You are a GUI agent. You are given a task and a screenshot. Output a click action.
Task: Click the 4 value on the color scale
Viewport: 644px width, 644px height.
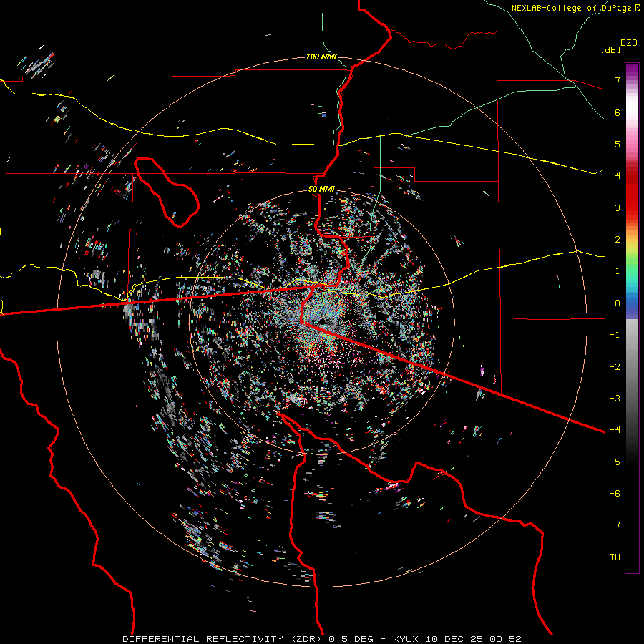click(x=618, y=176)
